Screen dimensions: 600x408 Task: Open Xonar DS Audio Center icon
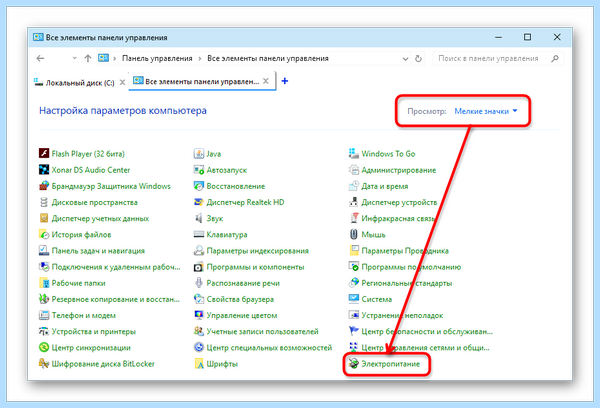tap(44, 170)
